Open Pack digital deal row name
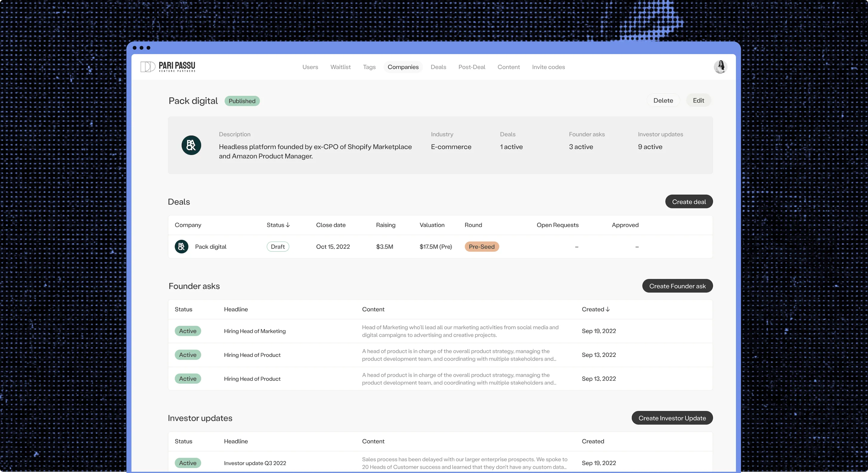Screen dimensions: 868x473 (x=211, y=247)
